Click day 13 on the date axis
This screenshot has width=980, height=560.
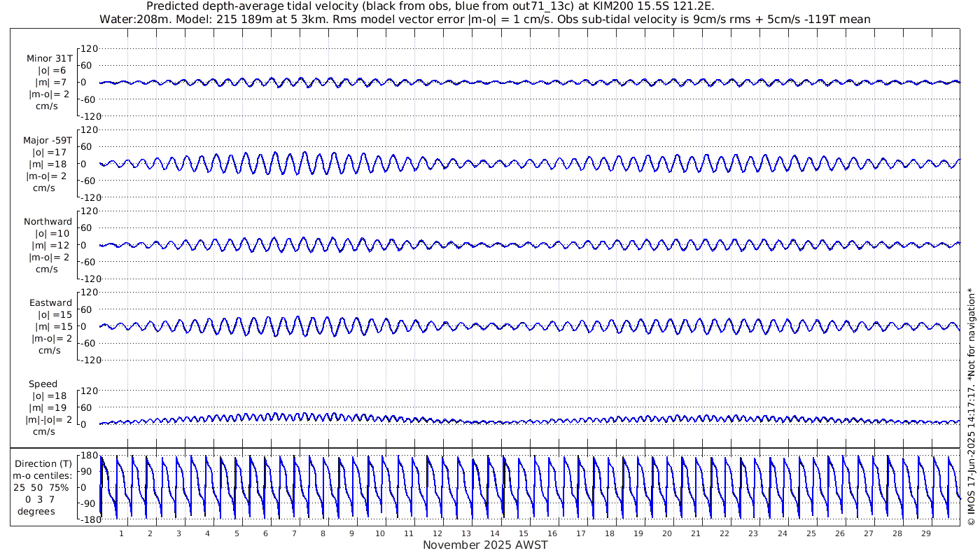(466, 533)
